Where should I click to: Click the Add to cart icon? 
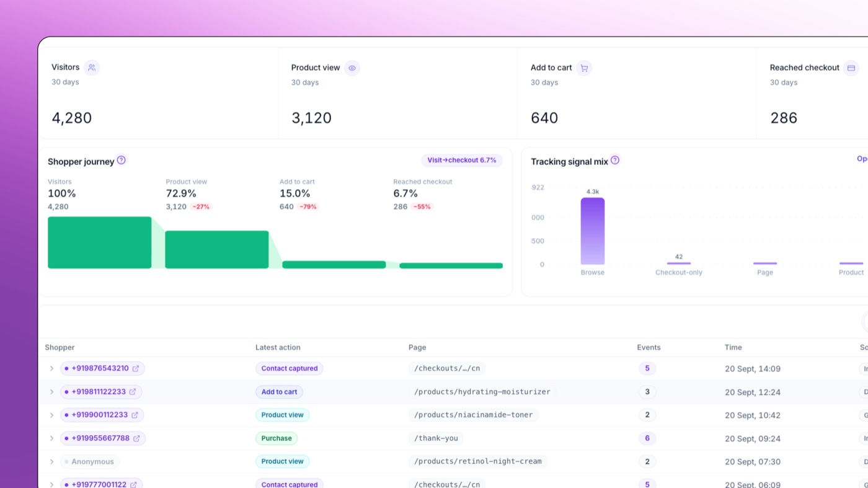click(584, 68)
